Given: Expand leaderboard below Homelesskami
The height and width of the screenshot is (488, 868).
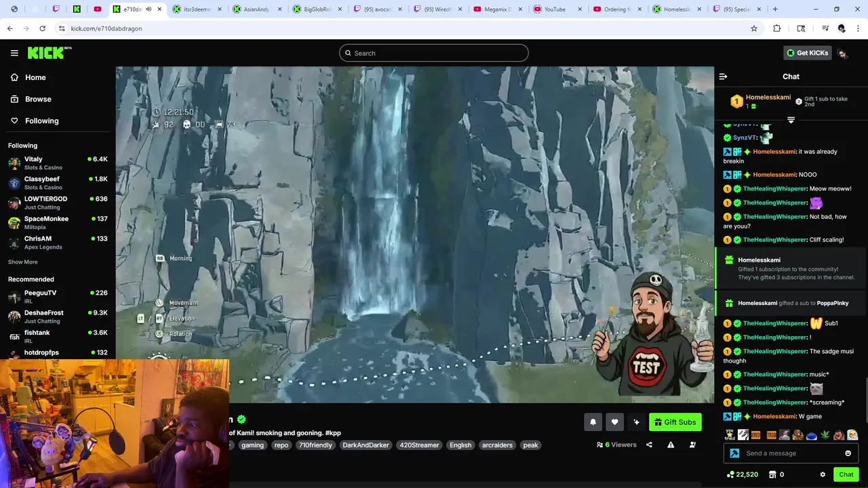Looking at the screenshot, I should [791, 120].
